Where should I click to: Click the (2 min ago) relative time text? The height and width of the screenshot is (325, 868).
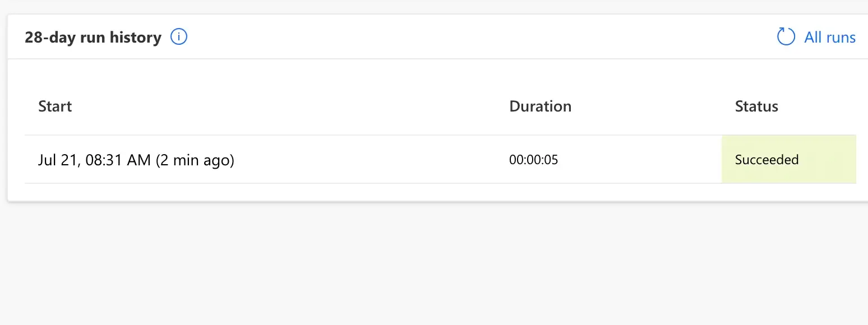tap(195, 160)
